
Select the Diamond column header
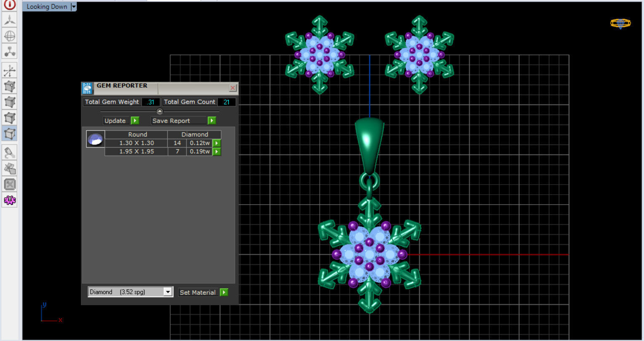click(x=195, y=134)
